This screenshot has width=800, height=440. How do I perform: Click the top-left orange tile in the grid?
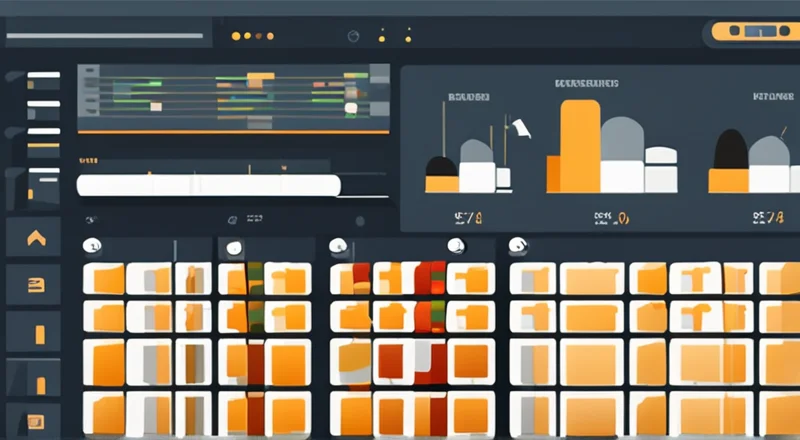(x=105, y=278)
